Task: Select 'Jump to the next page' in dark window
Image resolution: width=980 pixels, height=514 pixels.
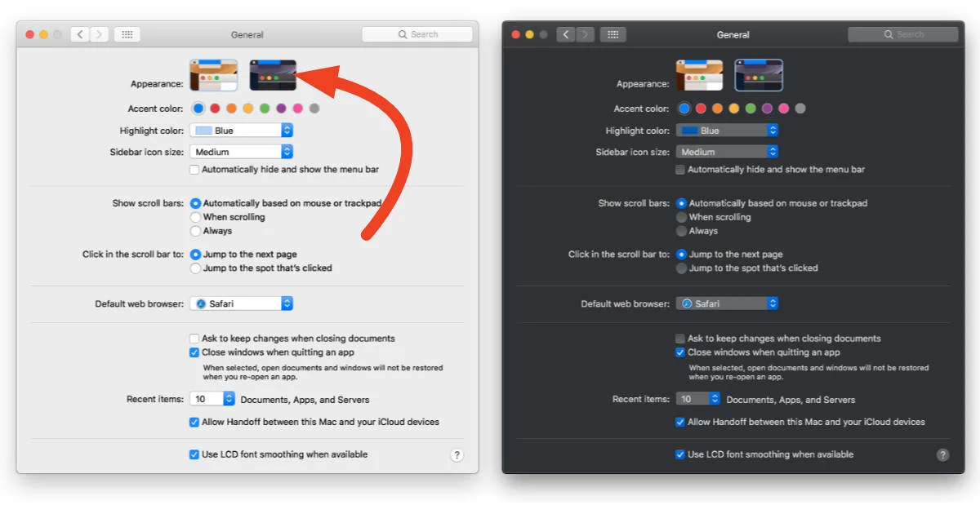Action: 681,255
